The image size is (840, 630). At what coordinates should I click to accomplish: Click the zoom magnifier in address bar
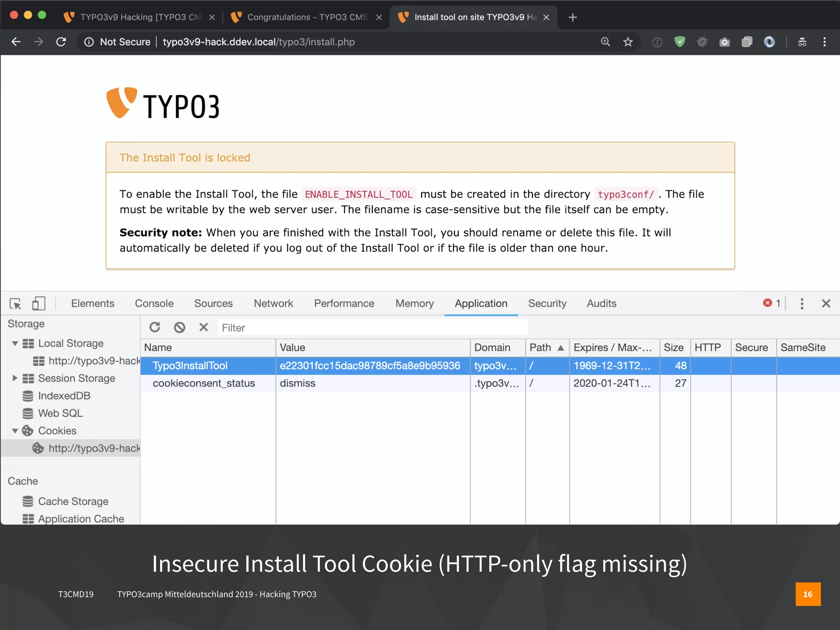coord(605,42)
